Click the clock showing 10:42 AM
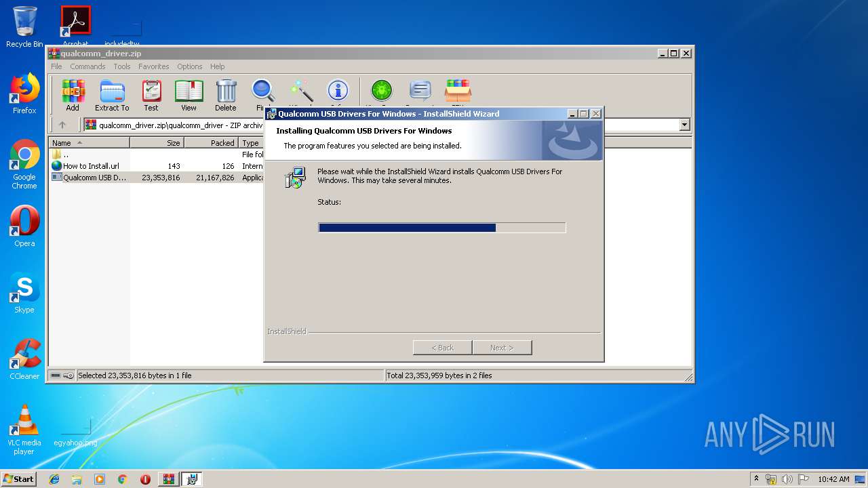 [833, 479]
